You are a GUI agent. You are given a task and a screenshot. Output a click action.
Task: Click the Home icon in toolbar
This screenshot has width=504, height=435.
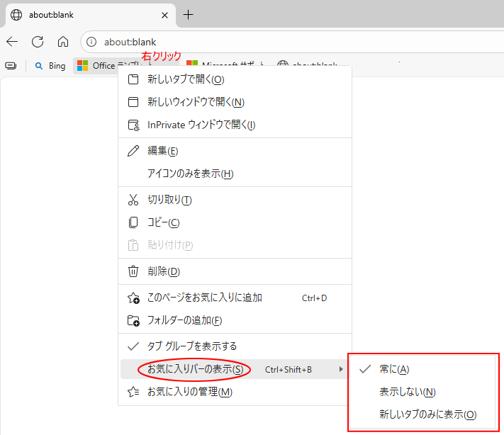pos(63,42)
